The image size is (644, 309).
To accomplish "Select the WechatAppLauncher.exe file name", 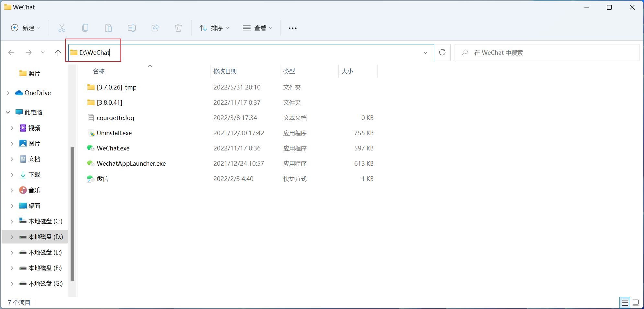I will 131,163.
